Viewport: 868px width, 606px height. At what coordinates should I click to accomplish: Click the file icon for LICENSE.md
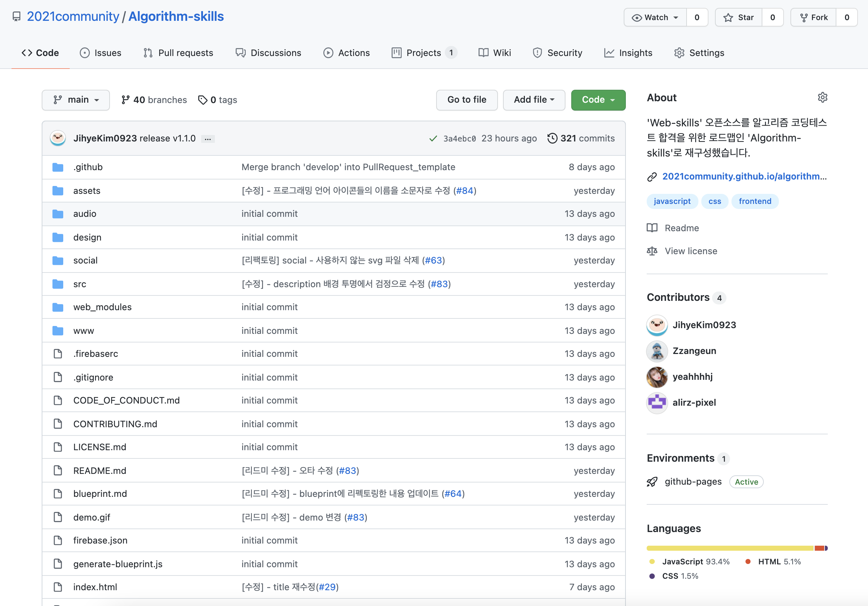[58, 447]
